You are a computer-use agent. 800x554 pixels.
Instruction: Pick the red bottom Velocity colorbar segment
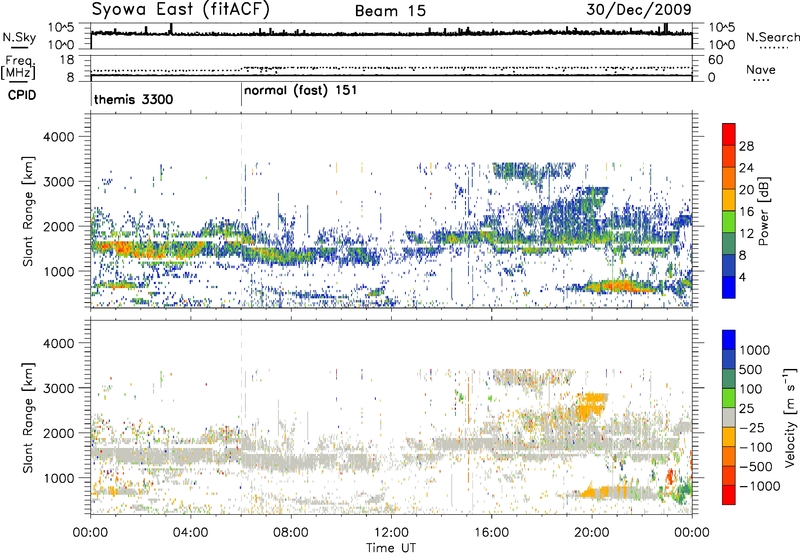tap(729, 495)
